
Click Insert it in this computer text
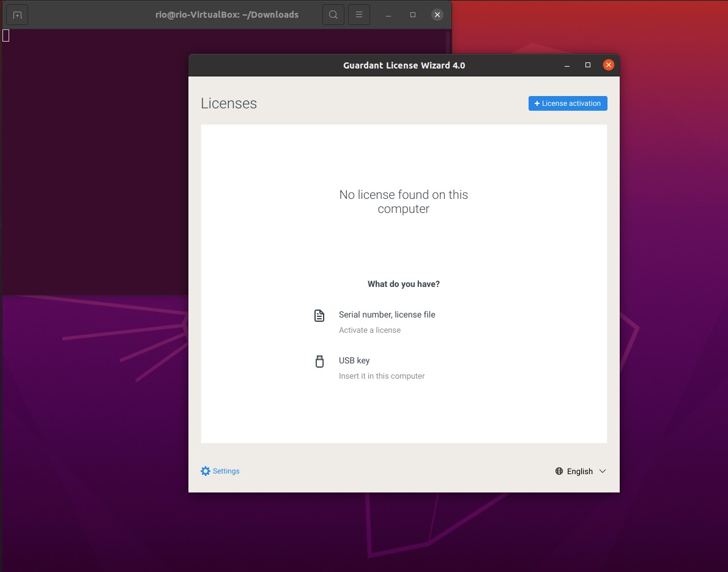tap(382, 376)
